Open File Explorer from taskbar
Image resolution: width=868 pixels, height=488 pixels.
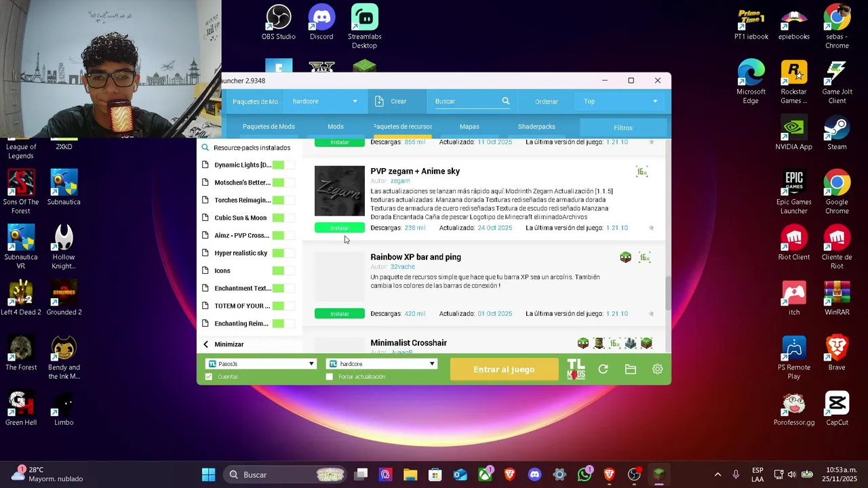click(x=410, y=474)
